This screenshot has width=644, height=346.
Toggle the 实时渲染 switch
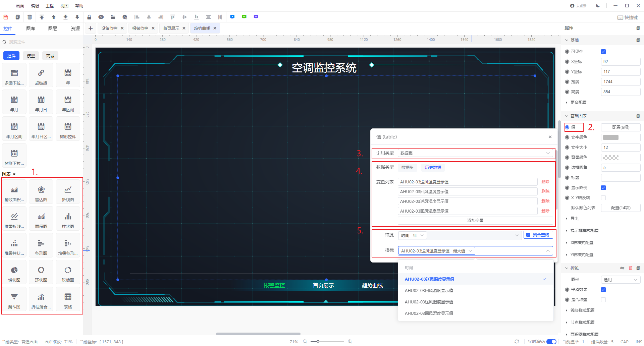551,342
